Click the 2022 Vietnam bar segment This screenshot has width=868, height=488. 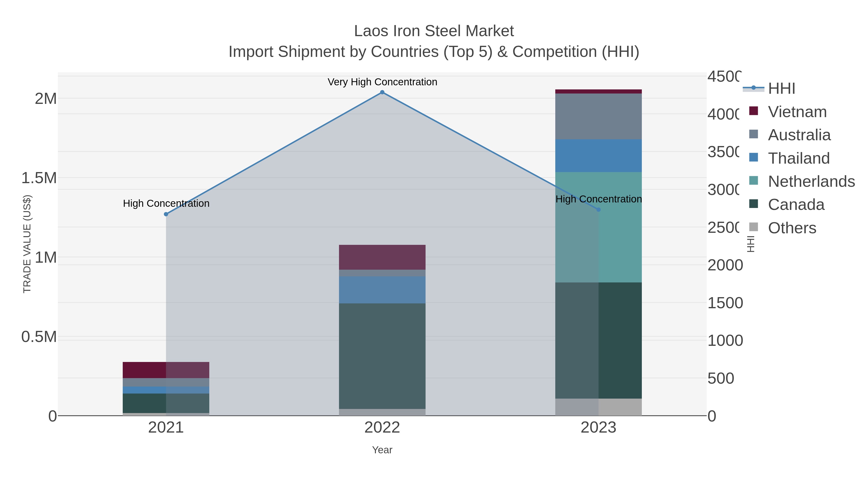pos(382,257)
